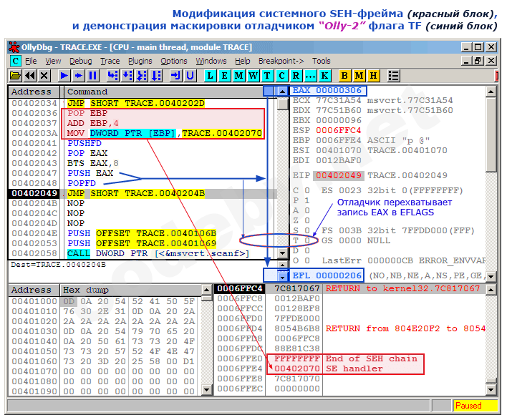Close the debugged program with X icon
Viewport: 507px width, 420px height.
pos(44,76)
